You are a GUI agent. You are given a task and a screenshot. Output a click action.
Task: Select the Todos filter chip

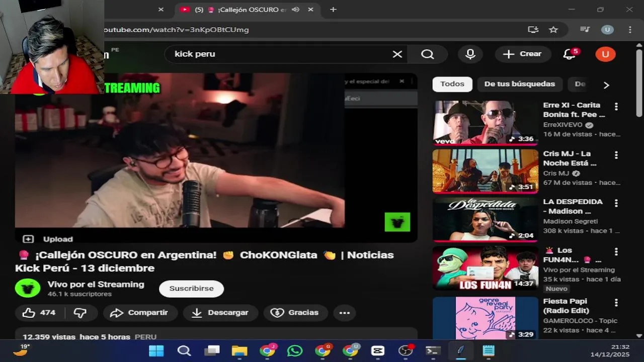(x=452, y=84)
